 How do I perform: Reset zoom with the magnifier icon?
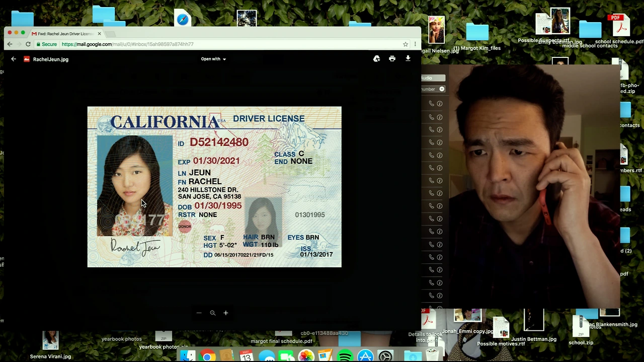tap(212, 313)
